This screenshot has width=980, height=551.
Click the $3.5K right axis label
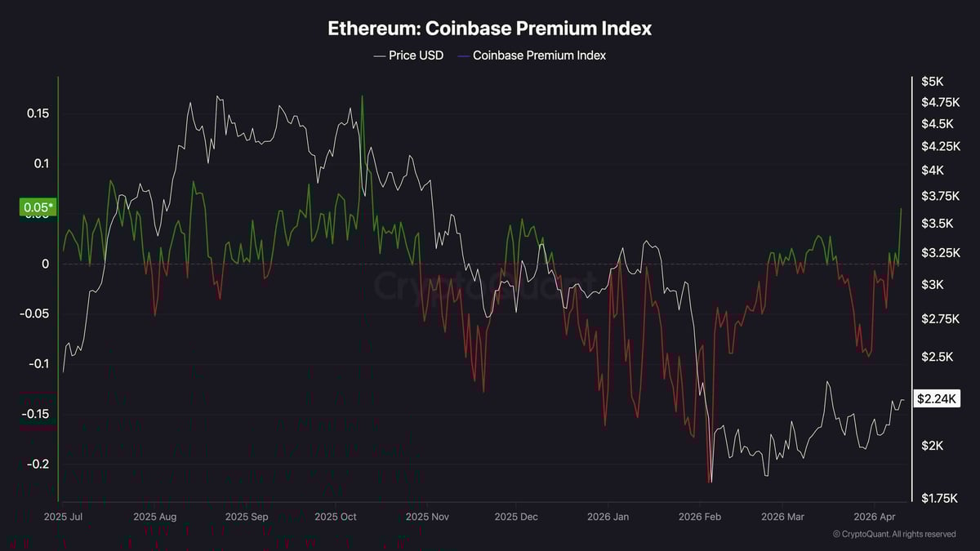coord(937,224)
